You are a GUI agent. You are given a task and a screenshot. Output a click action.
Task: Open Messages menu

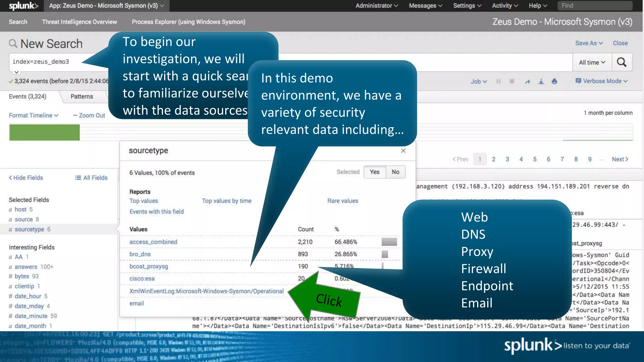coord(425,6)
